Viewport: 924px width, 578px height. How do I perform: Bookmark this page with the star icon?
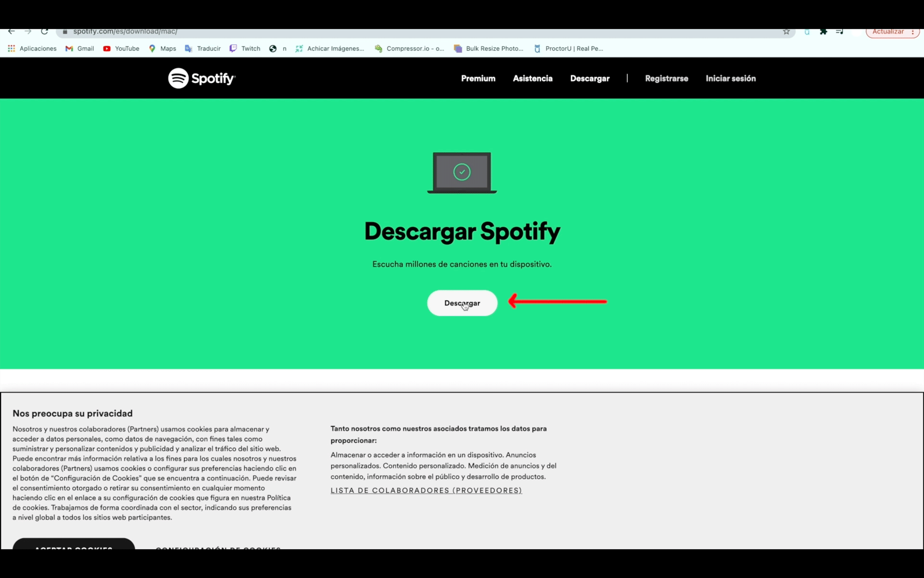[x=786, y=31]
